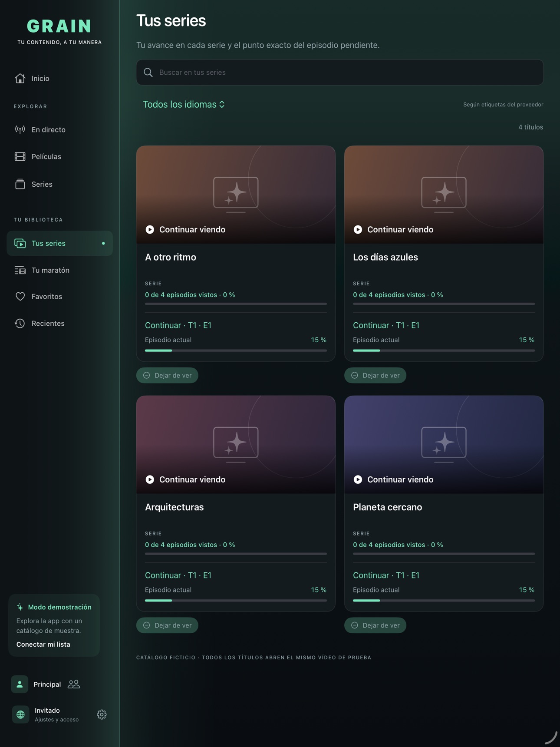The width and height of the screenshot is (560, 747).
Task: Go to Inicio in the sidebar
Action: pyautogui.click(x=60, y=78)
